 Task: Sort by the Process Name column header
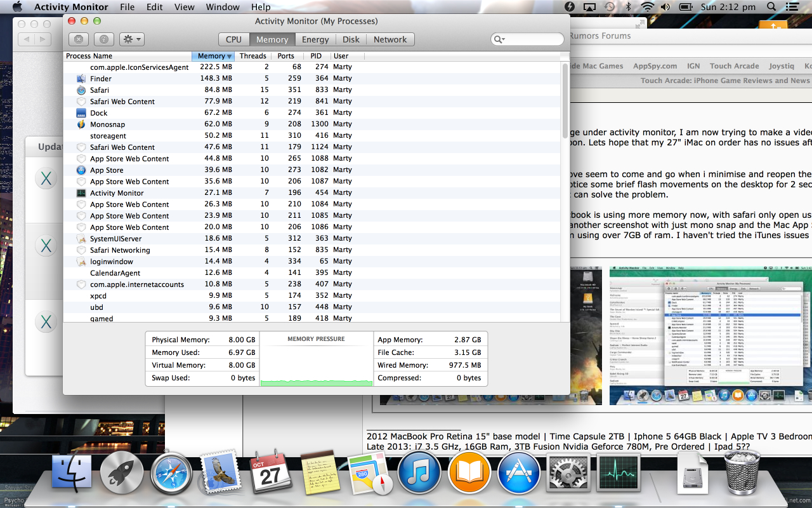[128, 56]
